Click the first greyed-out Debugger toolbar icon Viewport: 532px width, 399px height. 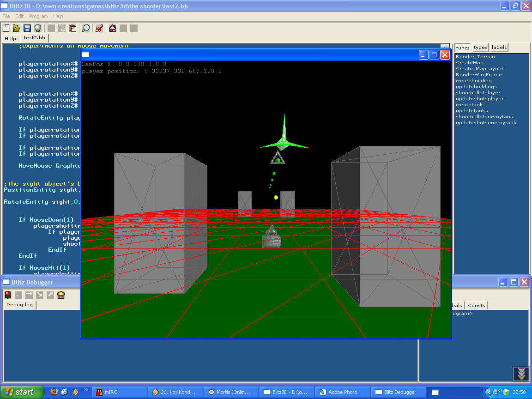[x=18, y=295]
